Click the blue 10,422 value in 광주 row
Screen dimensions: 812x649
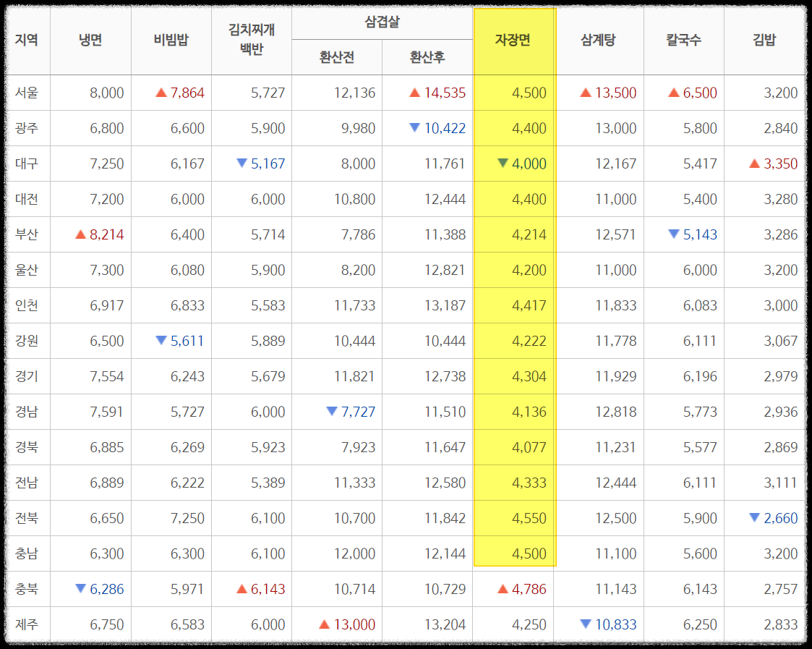click(445, 128)
